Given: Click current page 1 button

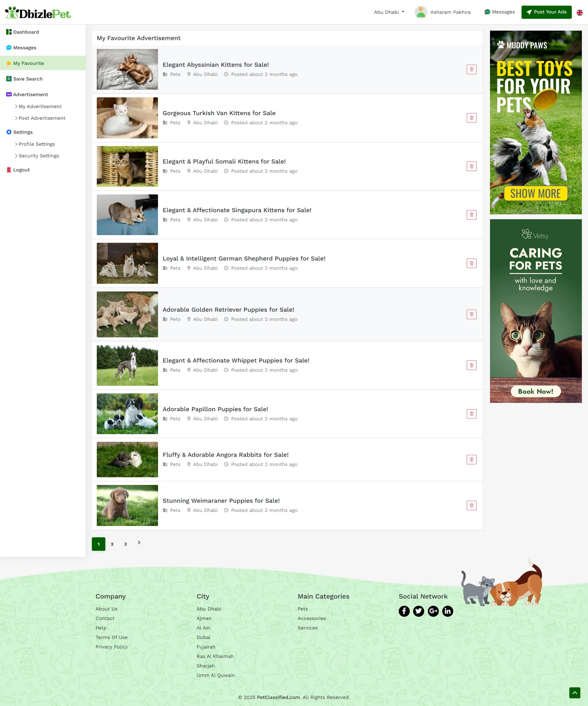Looking at the screenshot, I should coord(99,544).
